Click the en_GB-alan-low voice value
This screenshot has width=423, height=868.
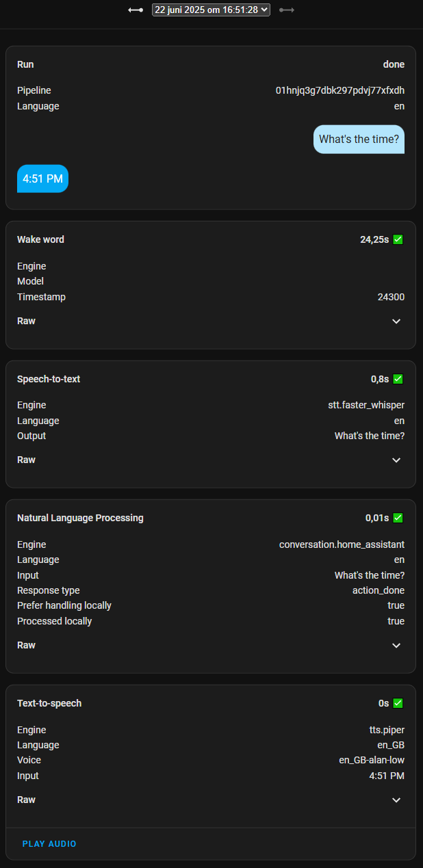[367, 760]
